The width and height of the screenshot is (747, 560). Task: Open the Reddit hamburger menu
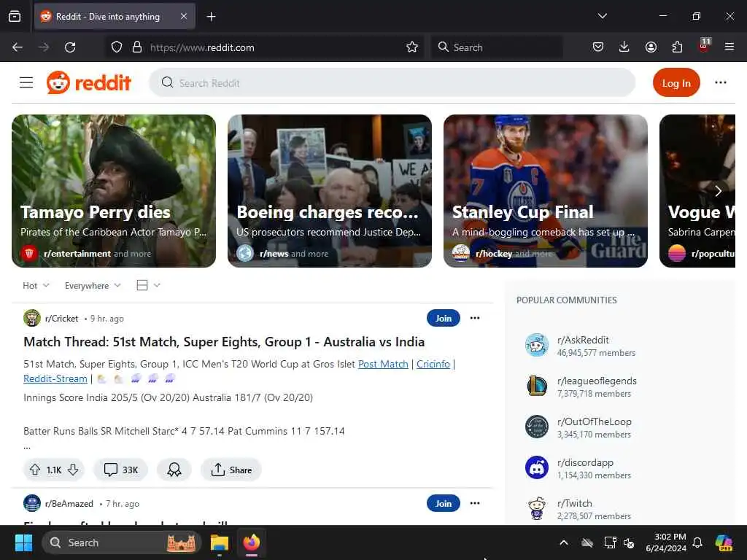coord(26,82)
